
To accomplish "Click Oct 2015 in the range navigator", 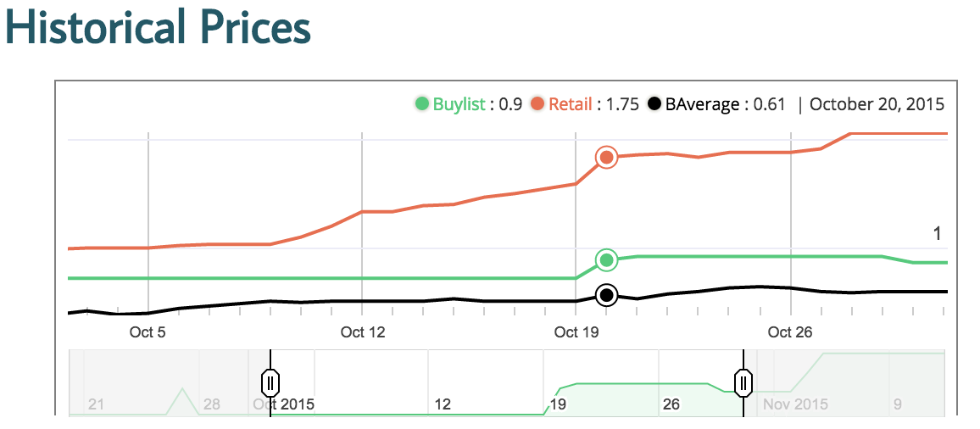I will coord(284,404).
